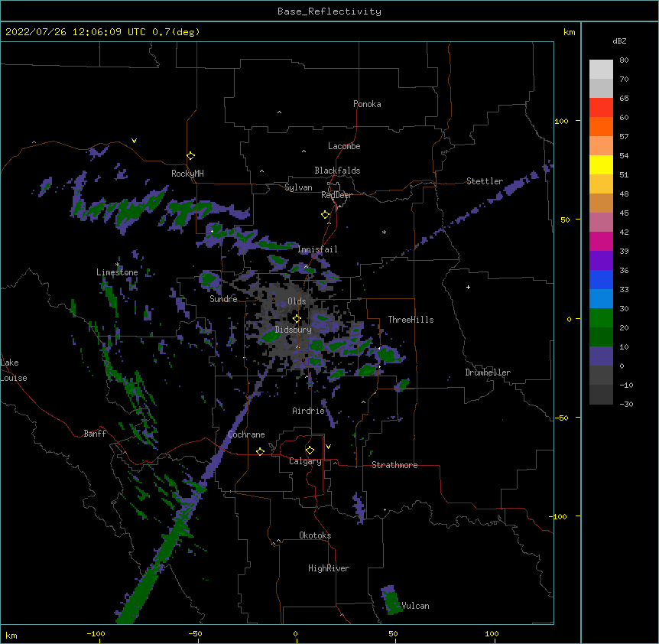Select the 42 value in dBZ legend
659x644 pixels.
[624, 232]
